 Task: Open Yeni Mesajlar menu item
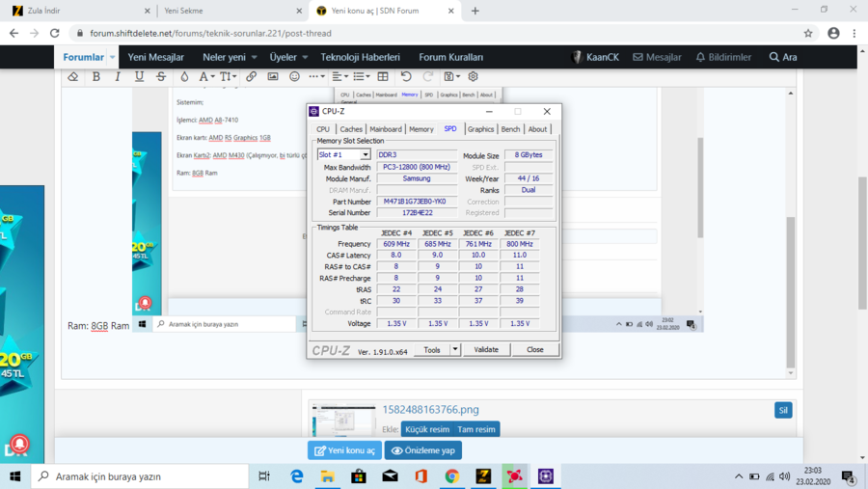click(x=156, y=57)
